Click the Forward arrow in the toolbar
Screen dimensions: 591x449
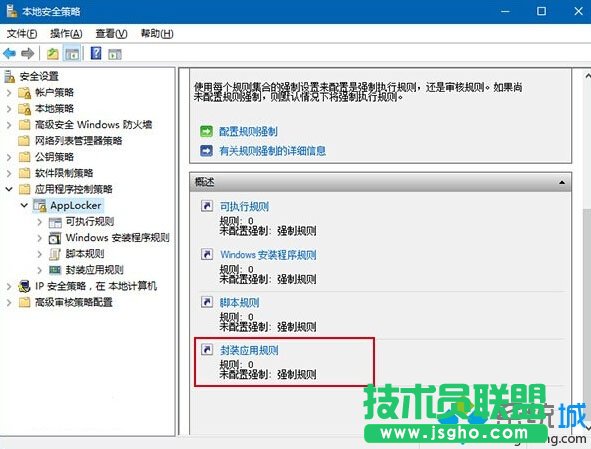[x=28, y=54]
